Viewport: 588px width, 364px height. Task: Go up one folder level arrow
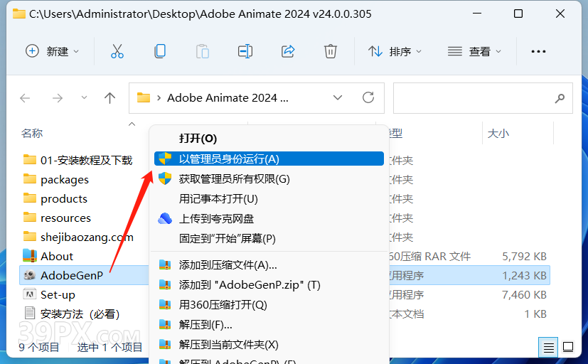click(x=109, y=98)
